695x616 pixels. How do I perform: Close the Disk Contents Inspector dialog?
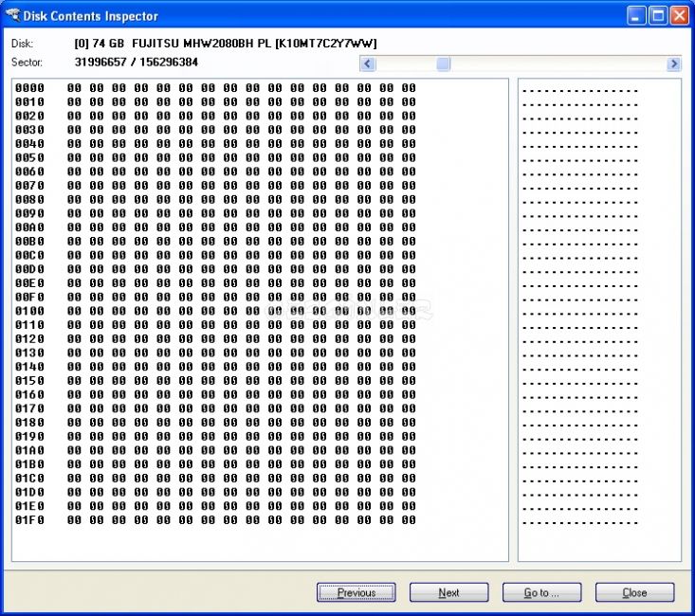634,592
